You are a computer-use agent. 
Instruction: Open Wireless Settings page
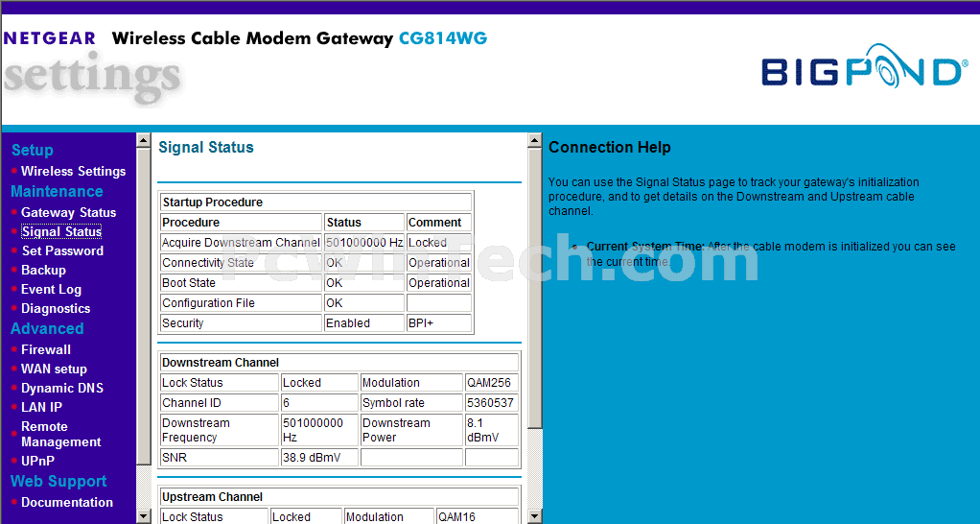[x=73, y=172]
